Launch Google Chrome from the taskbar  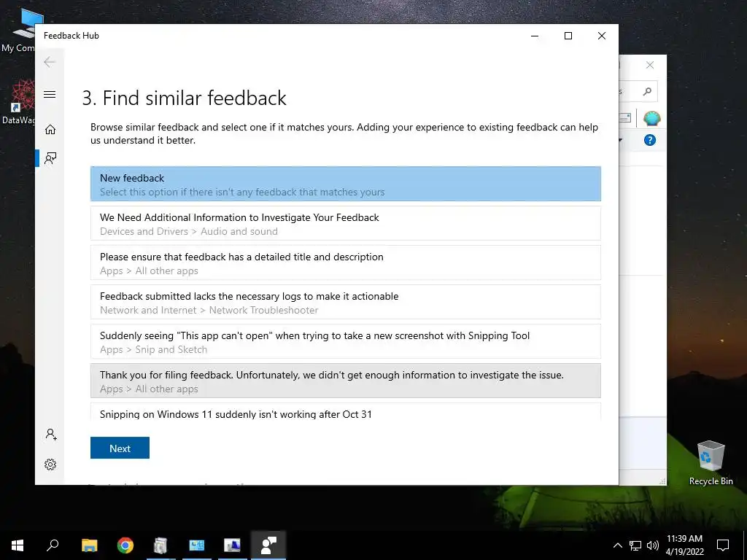click(125, 545)
